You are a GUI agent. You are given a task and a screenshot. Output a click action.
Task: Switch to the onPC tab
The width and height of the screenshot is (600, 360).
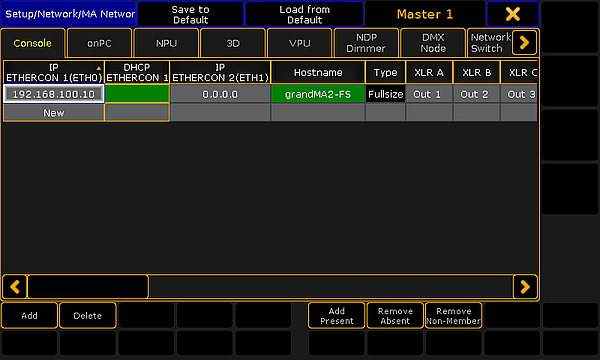pyautogui.click(x=99, y=43)
